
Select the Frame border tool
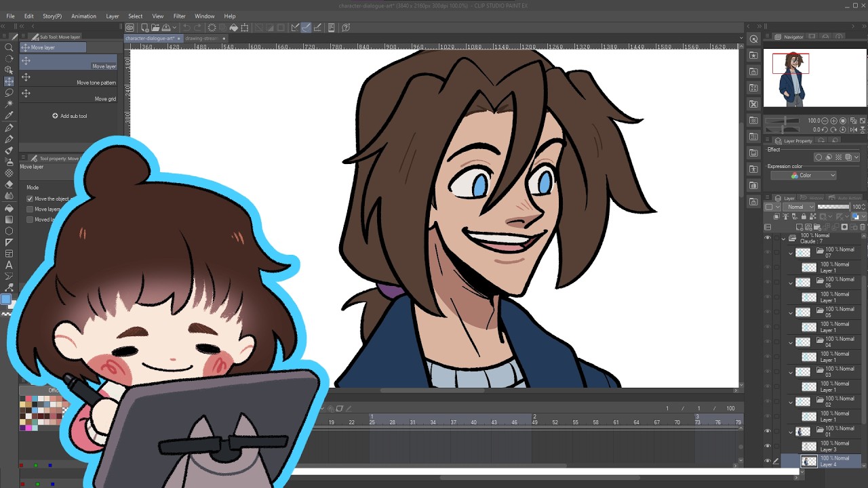coord(9,253)
